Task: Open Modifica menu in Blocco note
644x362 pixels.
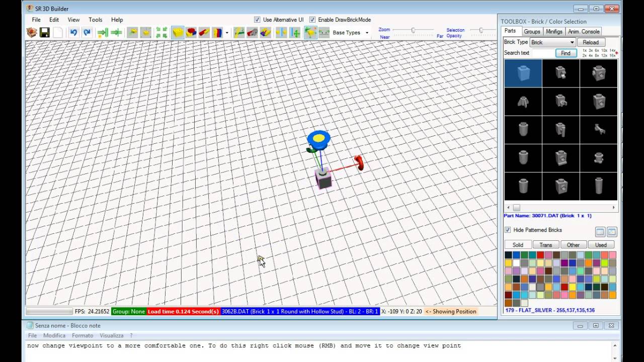Action: [54, 335]
